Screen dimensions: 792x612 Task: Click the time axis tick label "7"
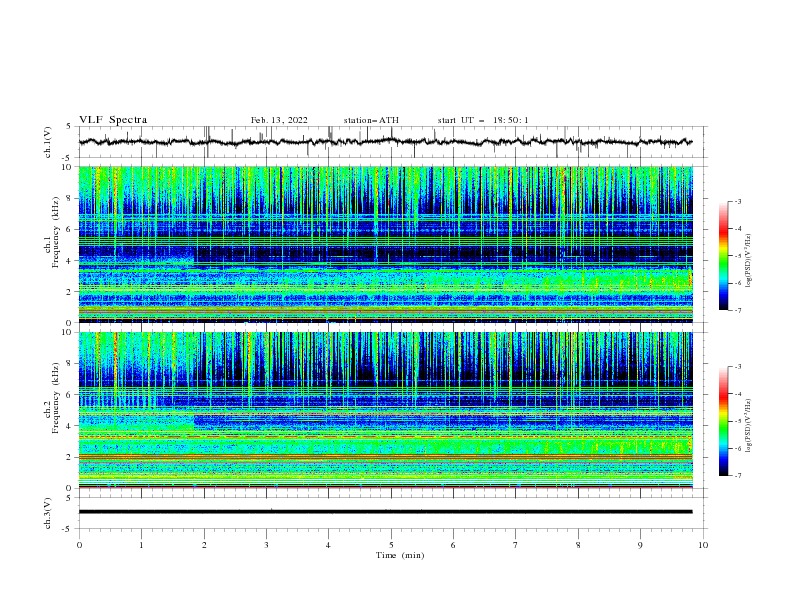516,545
